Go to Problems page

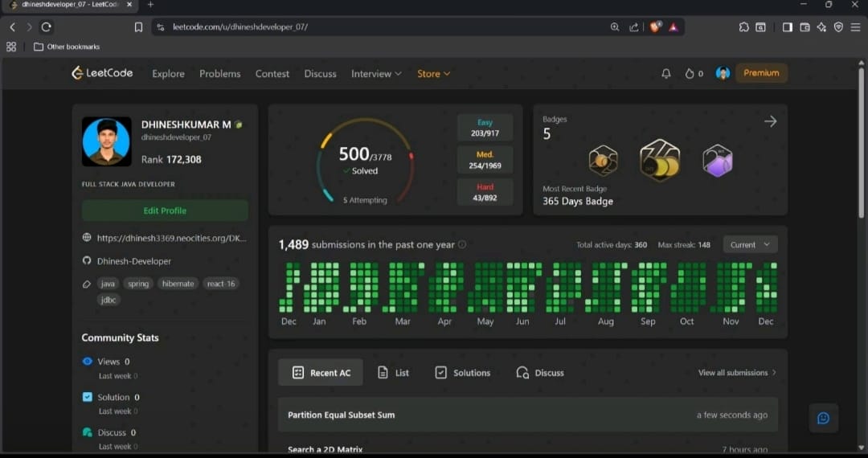pyautogui.click(x=219, y=74)
